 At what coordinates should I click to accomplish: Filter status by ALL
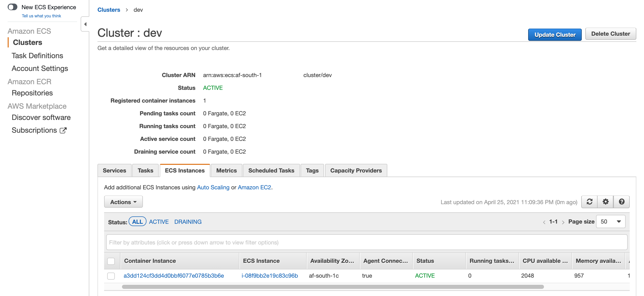coord(137,221)
